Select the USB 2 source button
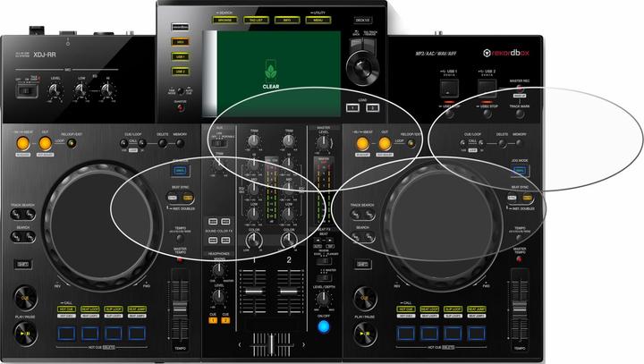Screen dimensions: 644x364 point(181,72)
